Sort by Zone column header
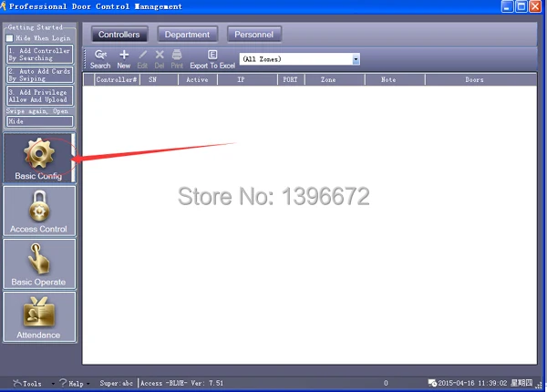 point(335,79)
